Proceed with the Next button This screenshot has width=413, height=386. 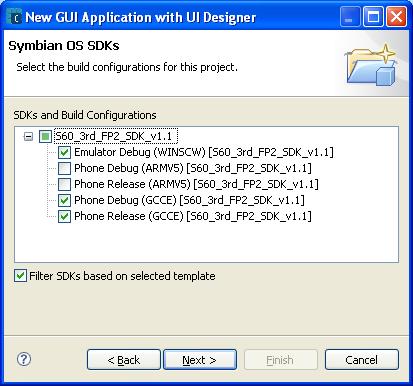[200, 360]
